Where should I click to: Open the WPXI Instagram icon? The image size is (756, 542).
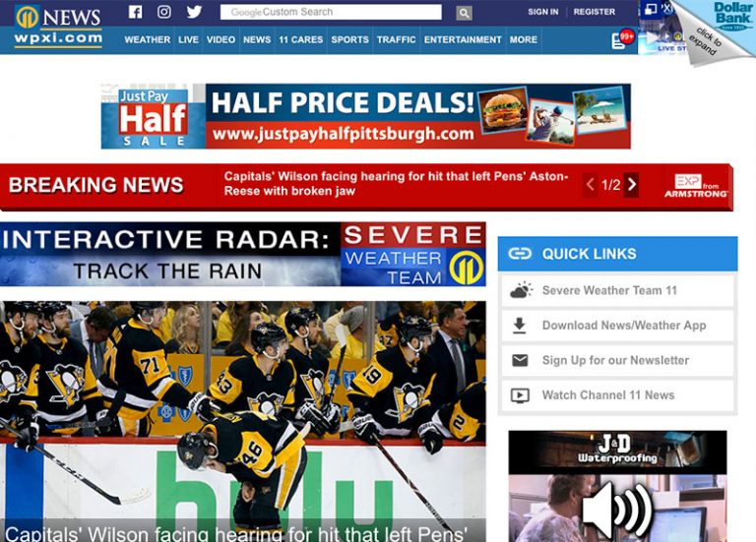click(164, 12)
